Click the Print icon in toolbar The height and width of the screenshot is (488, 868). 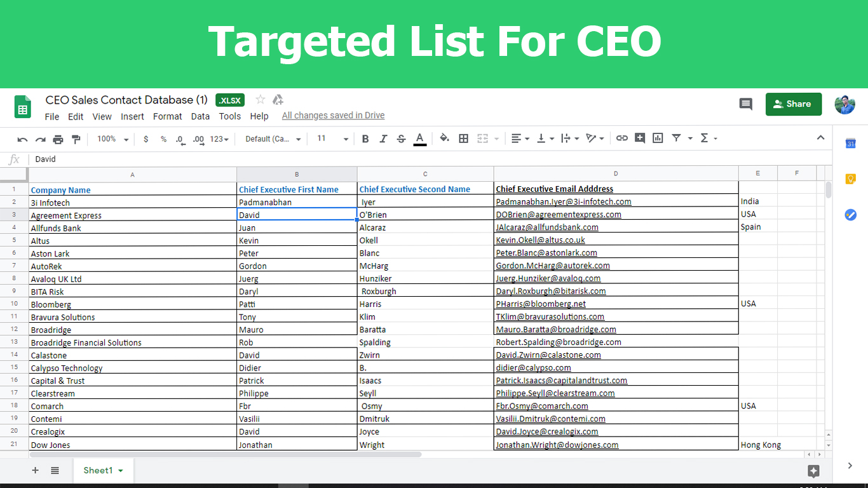coord(58,139)
